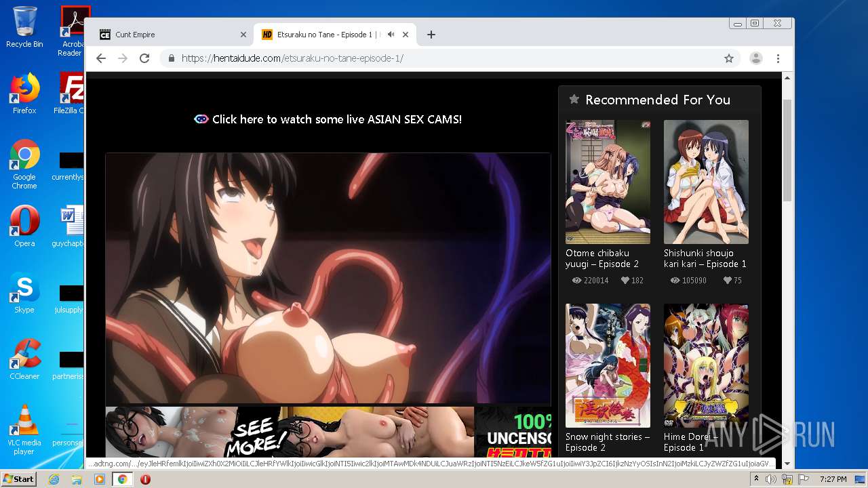
Task: Close the active Episode 1 tab
Action: 406,35
